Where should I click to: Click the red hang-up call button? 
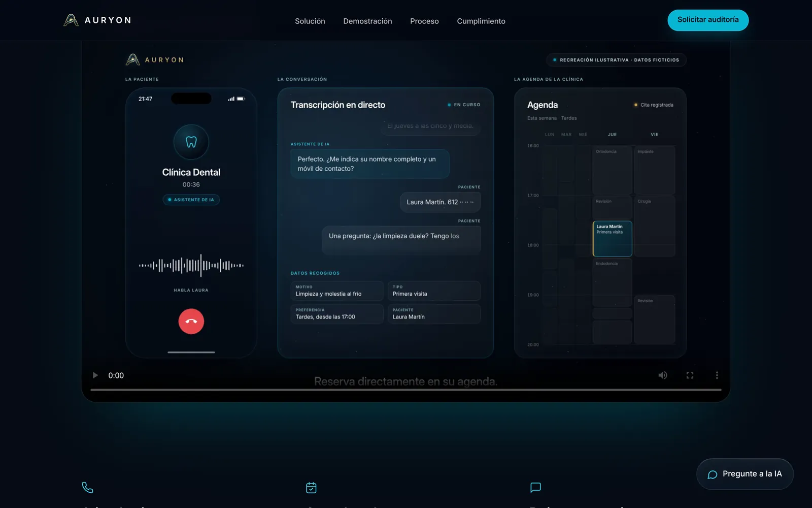tap(191, 321)
